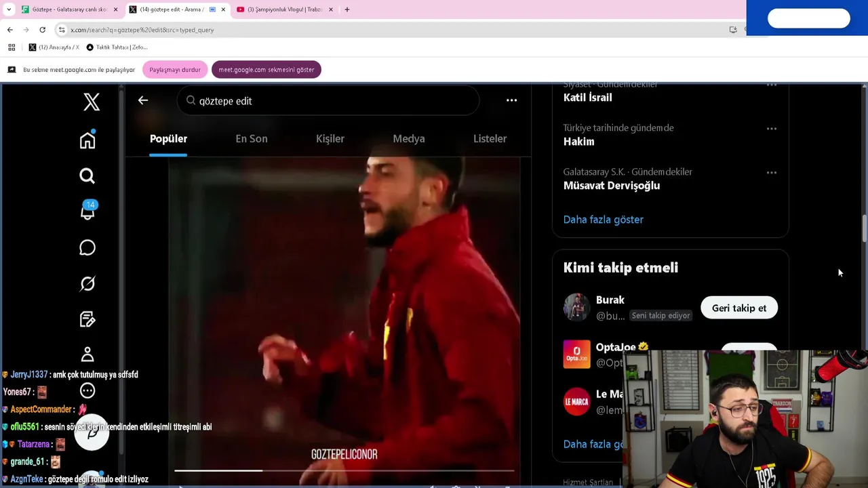This screenshot has width=868, height=488.
Task: Switch to Listeler tab
Action: (x=490, y=138)
